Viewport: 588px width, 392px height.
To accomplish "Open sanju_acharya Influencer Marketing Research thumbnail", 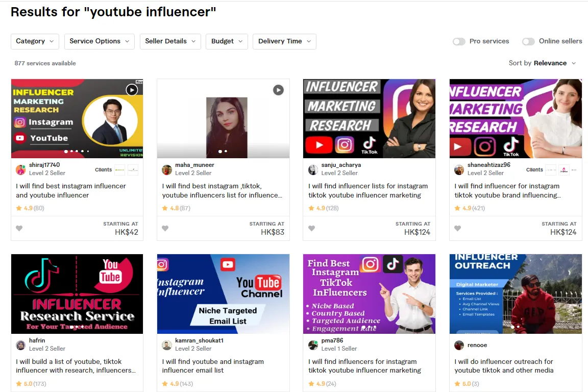I will tap(369, 118).
